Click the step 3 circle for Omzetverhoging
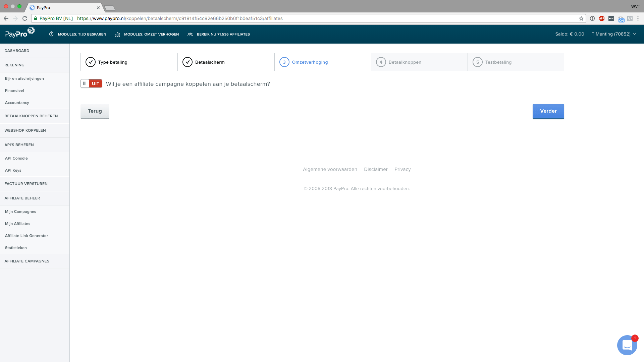Viewport: 644px width, 362px height. coord(284,62)
